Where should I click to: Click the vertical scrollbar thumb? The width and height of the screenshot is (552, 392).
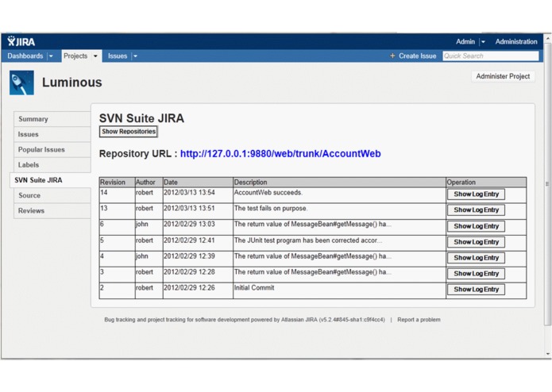(548, 183)
